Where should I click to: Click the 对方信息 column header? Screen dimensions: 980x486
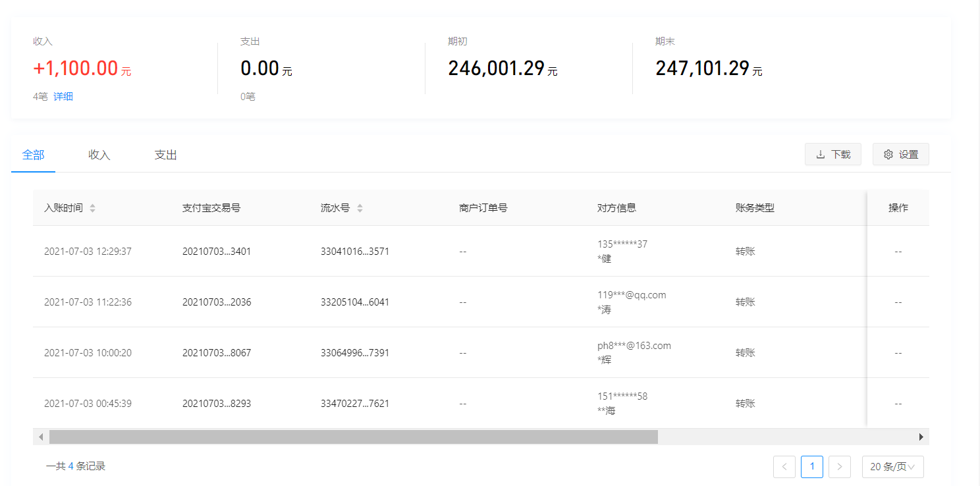616,208
